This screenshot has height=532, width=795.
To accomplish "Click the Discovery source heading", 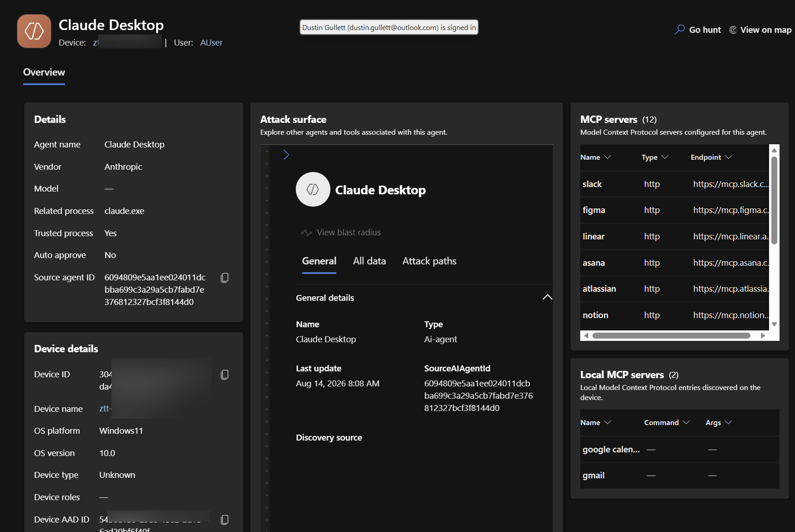I will point(329,438).
